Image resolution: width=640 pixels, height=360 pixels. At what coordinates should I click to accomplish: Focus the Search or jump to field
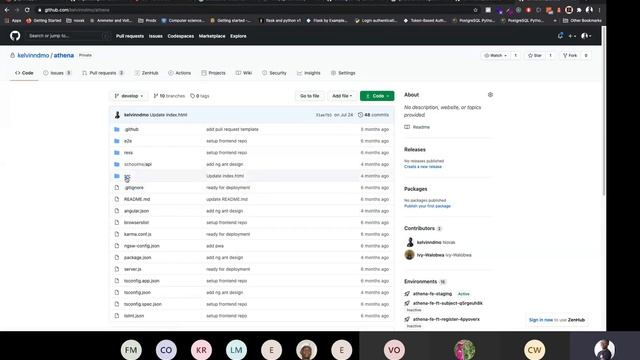click(x=68, y=36)
